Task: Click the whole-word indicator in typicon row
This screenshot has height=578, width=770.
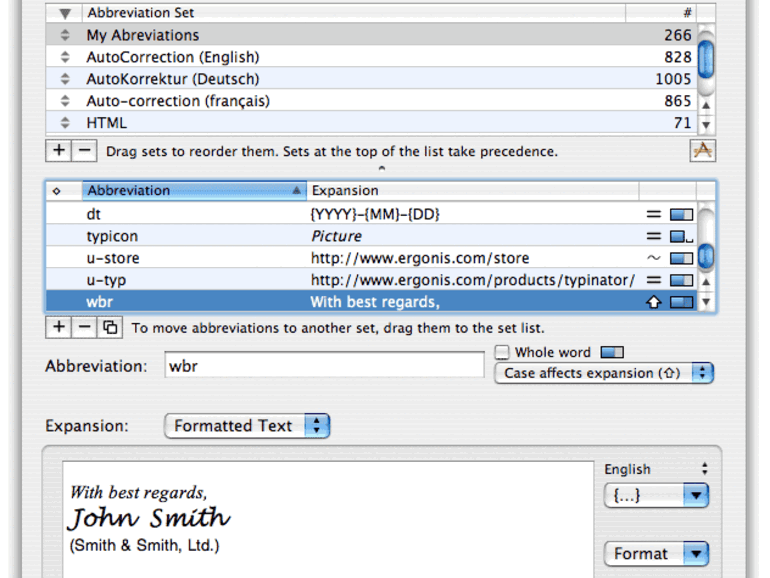Action: click(682, 237)
